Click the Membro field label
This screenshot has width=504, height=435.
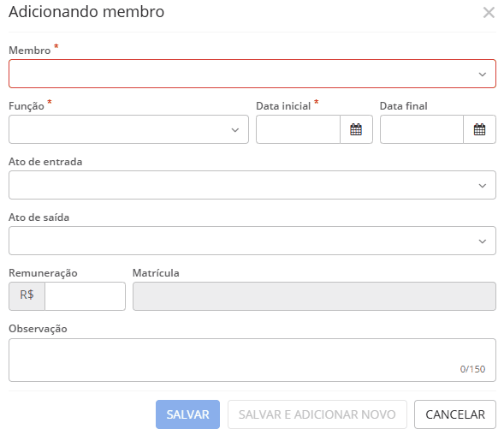(30, 51)
